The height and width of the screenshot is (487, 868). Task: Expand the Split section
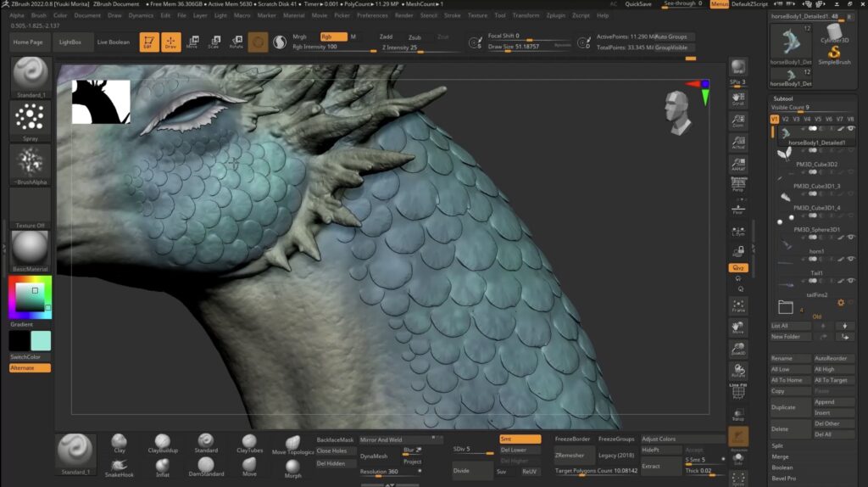[x=778, y=445]
